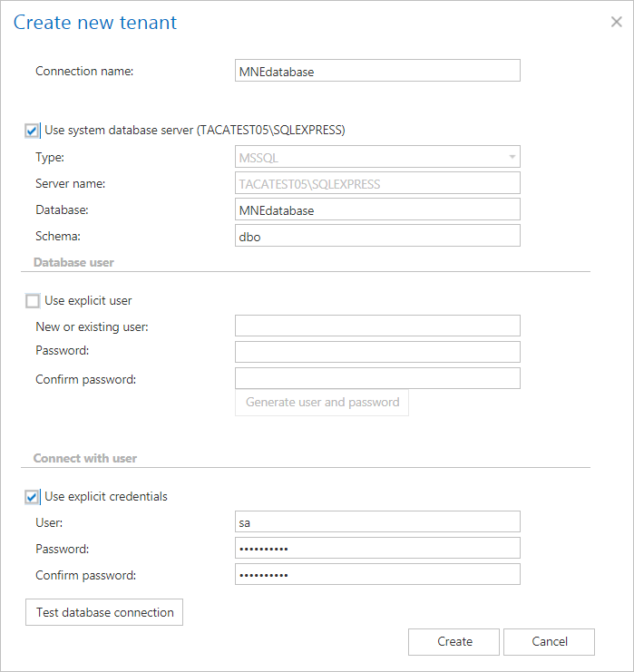Click the User field containing sa
Screen dimensions: 634x672
click(x=376, y=521)
